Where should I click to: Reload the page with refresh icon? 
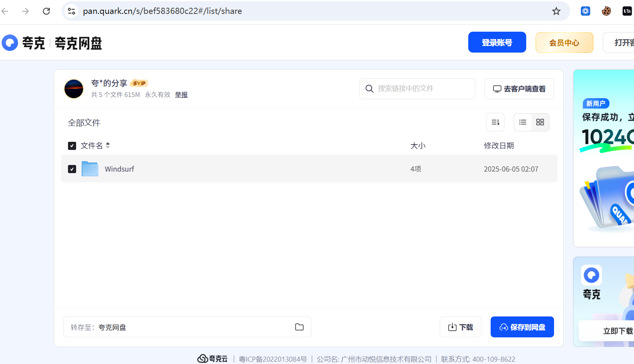[46, 11]
